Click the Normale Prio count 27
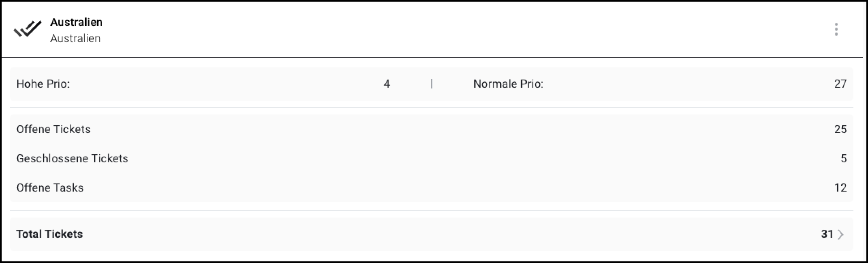 840,84
